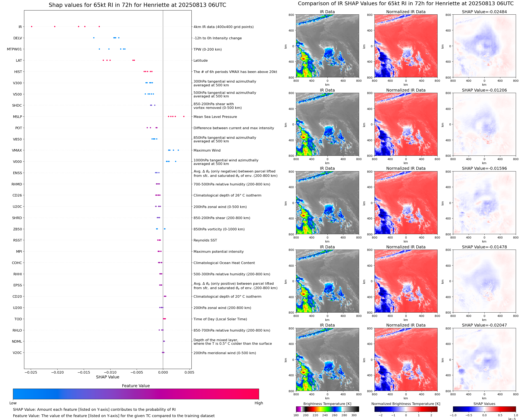Image resolution: width=521 pixels, height=420 pixels.
Task: Open the top IR Data image
Action: (327, 46)
